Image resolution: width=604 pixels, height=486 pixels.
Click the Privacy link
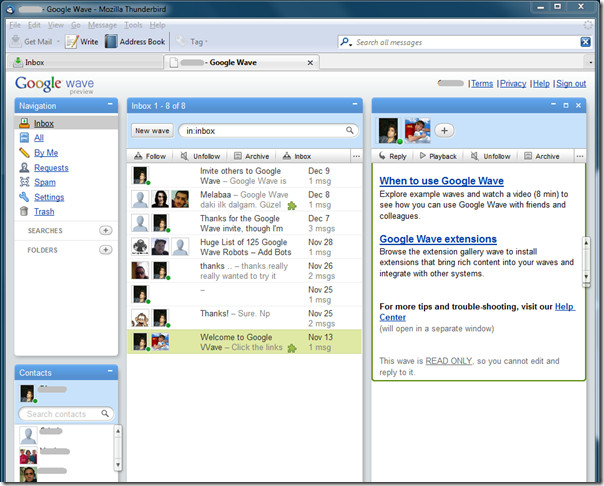tap(513, 84)
